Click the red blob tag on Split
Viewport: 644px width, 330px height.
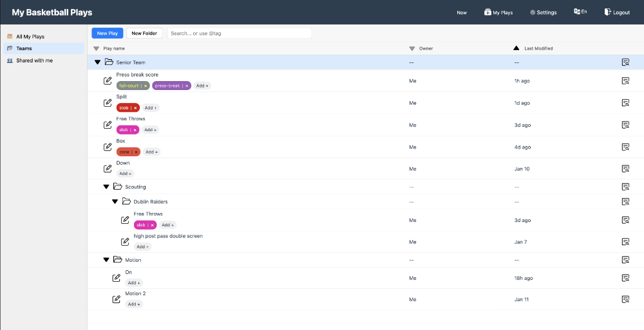pos(124,108)
